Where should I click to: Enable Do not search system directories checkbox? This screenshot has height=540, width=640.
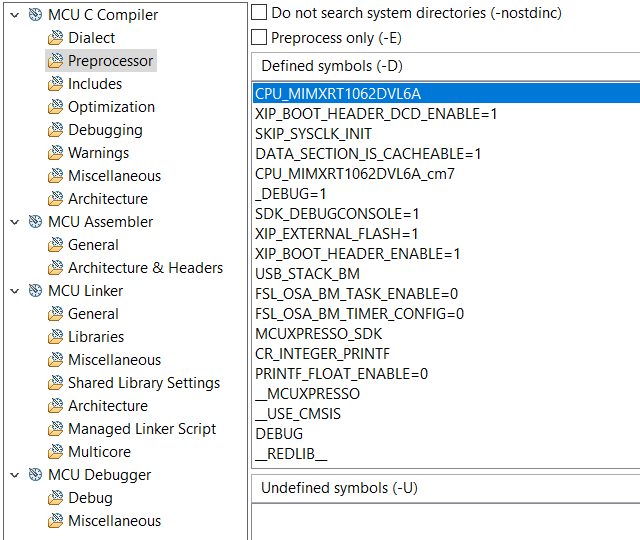pos(259,13)
